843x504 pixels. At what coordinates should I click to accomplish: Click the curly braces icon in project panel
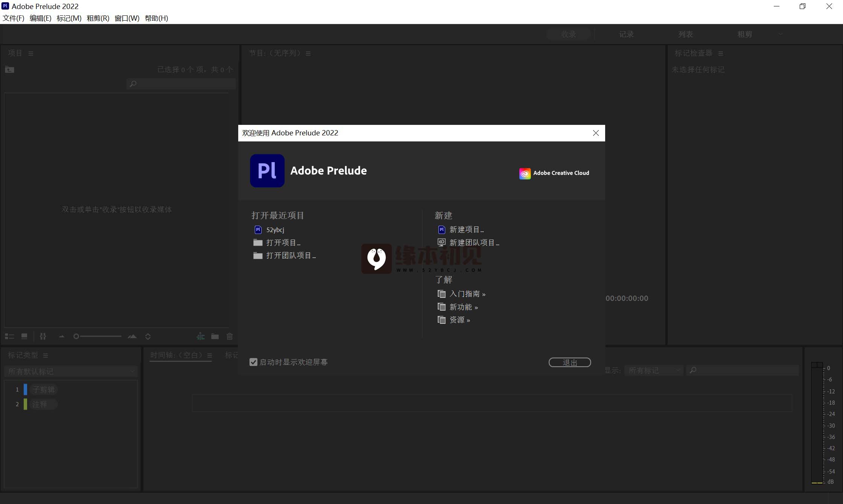pyautogui.click(x=43, y=336)
